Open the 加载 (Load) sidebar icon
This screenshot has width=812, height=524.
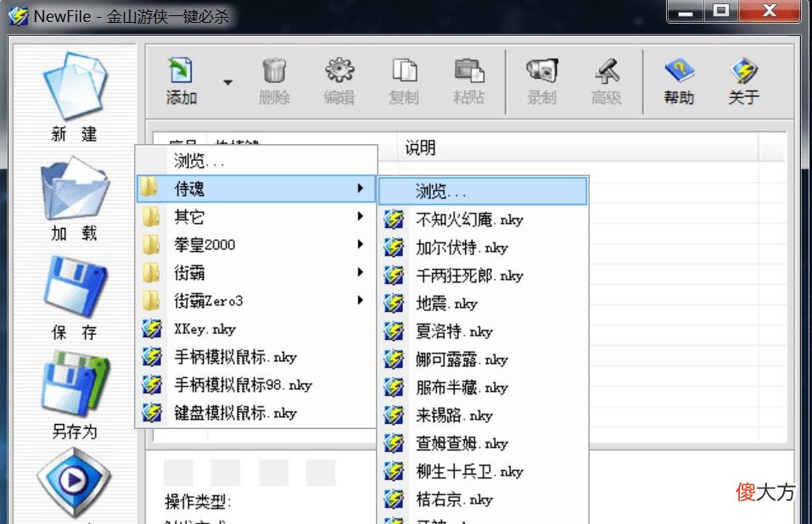[75, 189]
